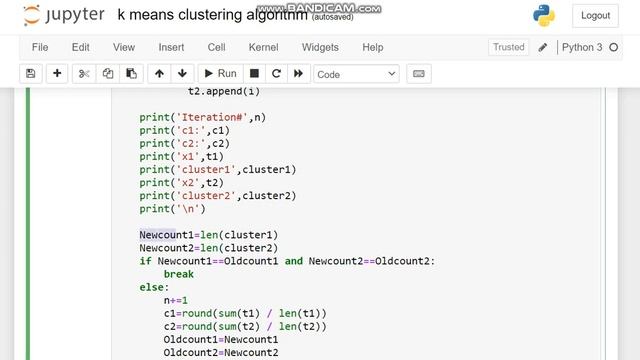Move selected cell down
640x360 pixels.
tap(182, 74)
